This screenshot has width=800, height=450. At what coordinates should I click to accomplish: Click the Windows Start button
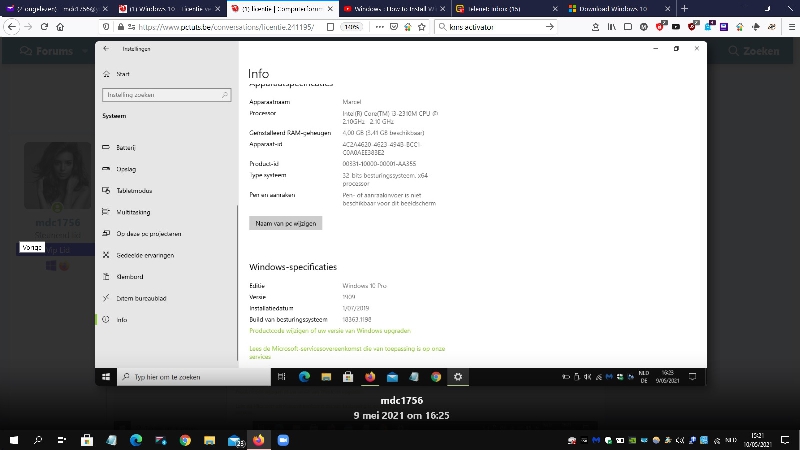pos(13,440)
